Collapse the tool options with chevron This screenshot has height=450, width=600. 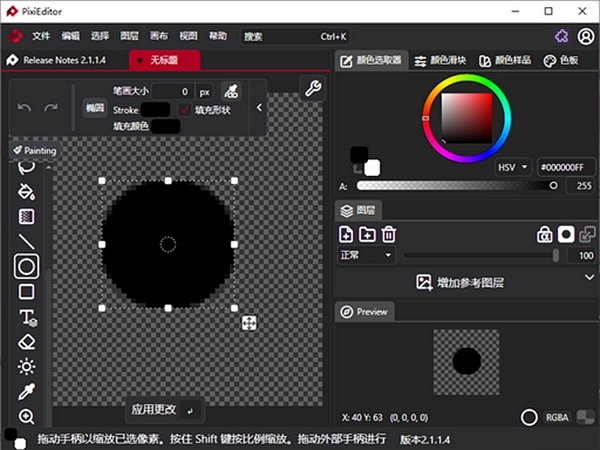pos(259,108)
